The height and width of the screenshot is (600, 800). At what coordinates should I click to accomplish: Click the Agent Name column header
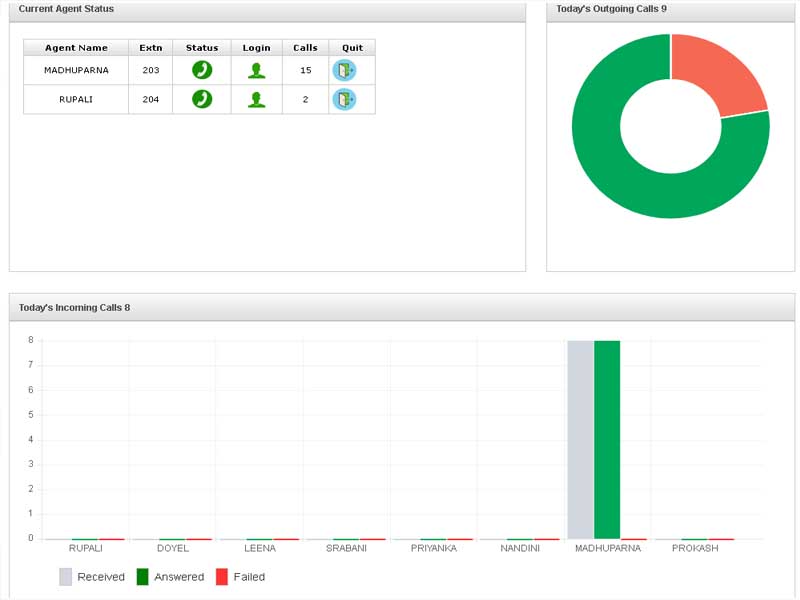tap(76, 48)
